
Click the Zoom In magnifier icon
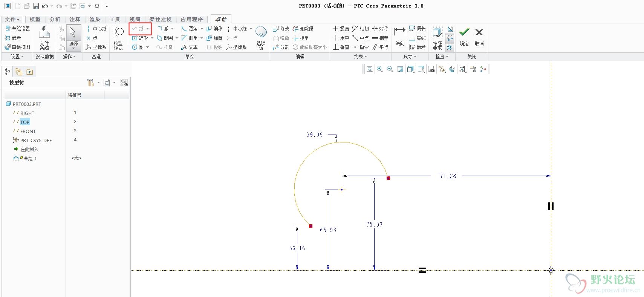[x=380, y=69]
